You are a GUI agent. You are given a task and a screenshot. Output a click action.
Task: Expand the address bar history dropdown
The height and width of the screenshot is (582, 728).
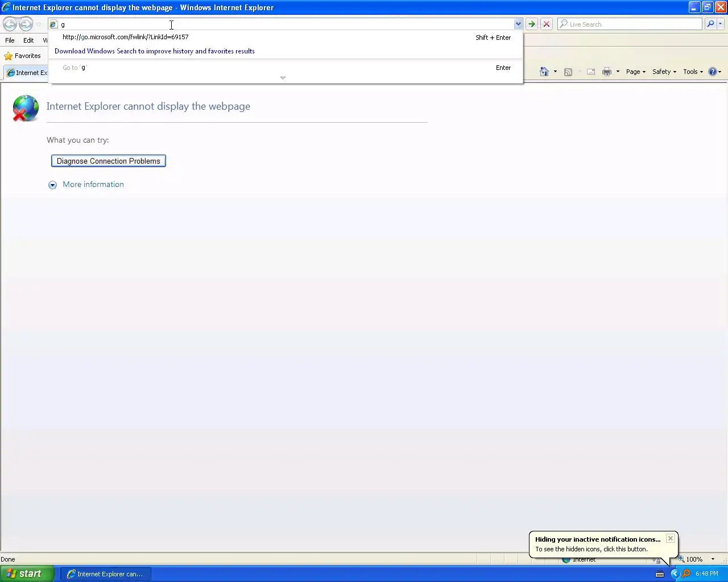tap(518, 24)
